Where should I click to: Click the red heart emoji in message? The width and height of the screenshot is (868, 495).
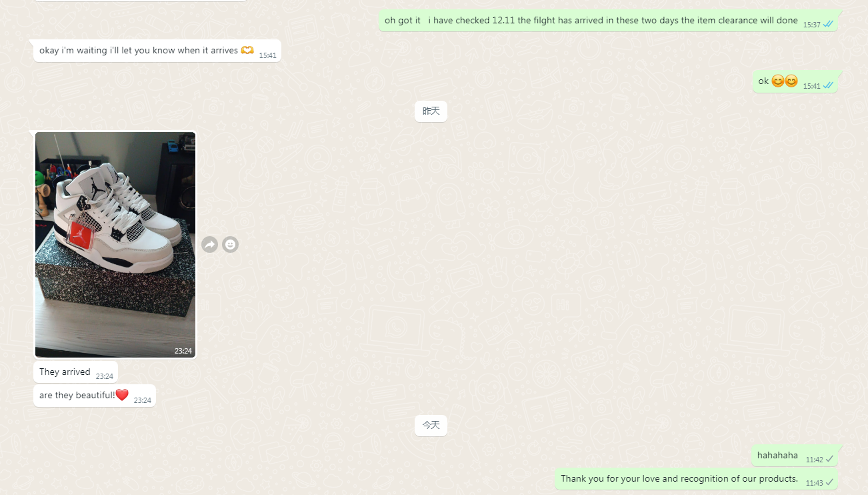click(122, 395)
